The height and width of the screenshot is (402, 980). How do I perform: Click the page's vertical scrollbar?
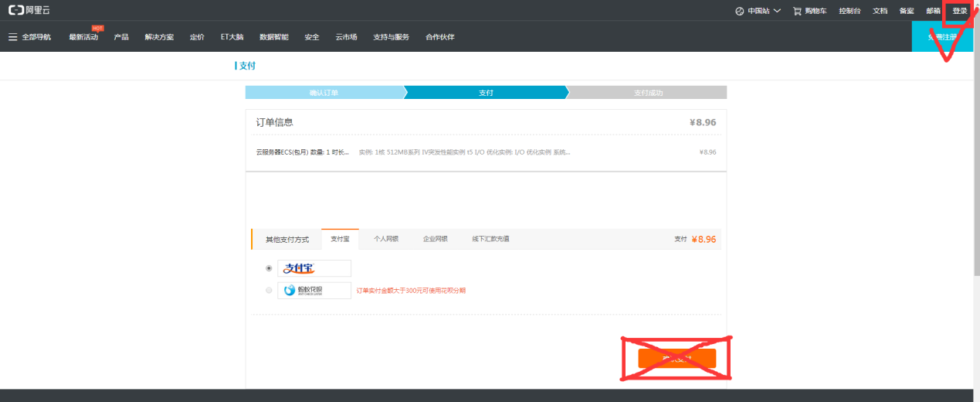pos(976,155)
